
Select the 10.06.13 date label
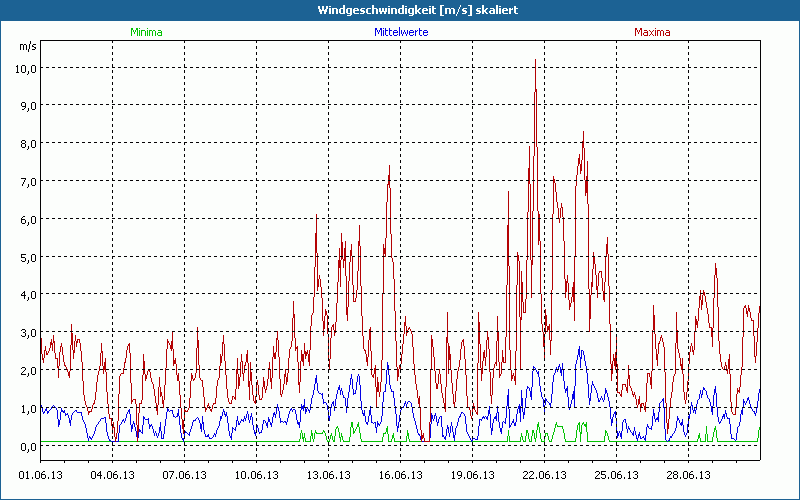[x=257, y=475]
